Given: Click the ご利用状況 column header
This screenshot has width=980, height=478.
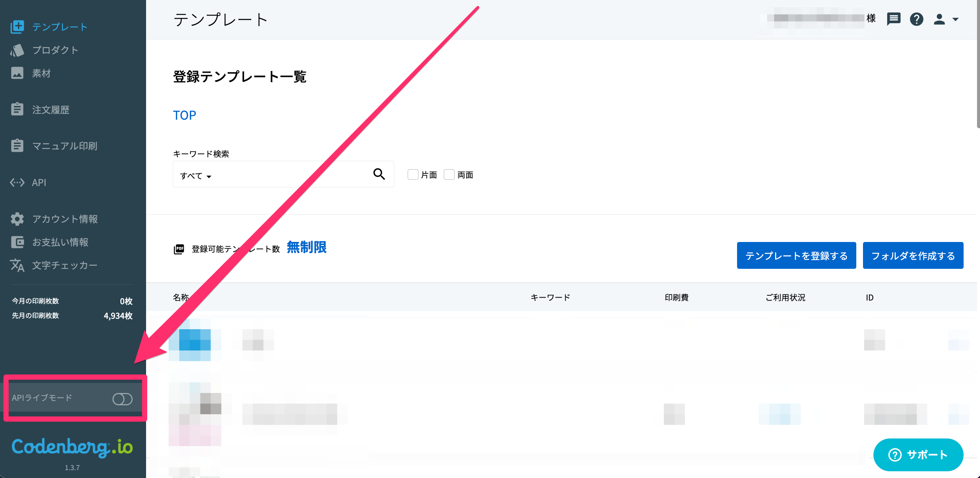Looking at the screenshot, I should 785,298.
